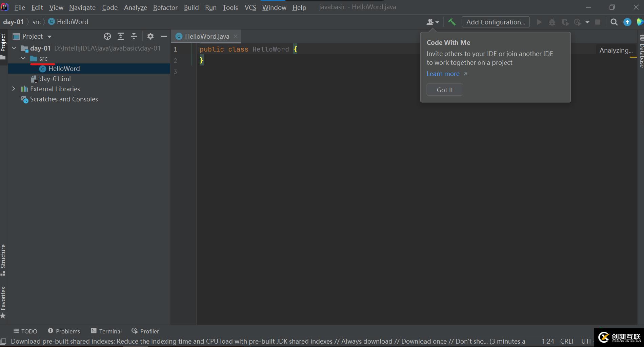The height and width of the screenshot is (347, 644).
Task: Click the Collapse All icon in Project panel
Action: pos(134,36)
